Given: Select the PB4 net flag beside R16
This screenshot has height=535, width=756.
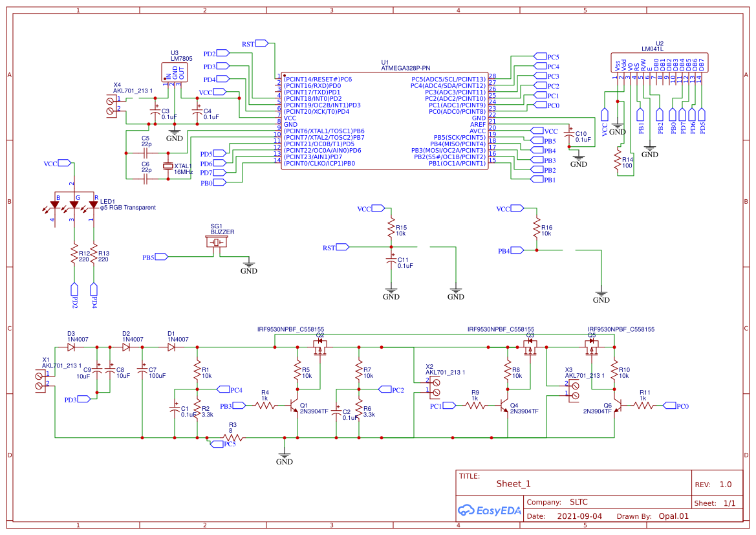Looking at the screenshot, I should (511, 250).
